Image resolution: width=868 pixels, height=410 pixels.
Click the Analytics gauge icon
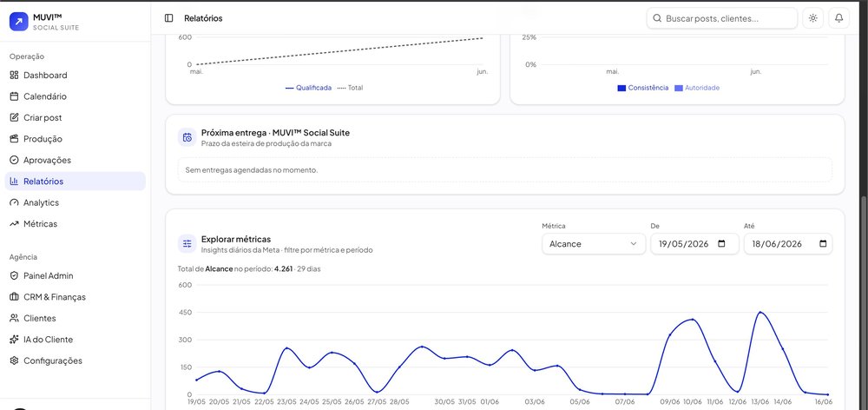[15, 202]
